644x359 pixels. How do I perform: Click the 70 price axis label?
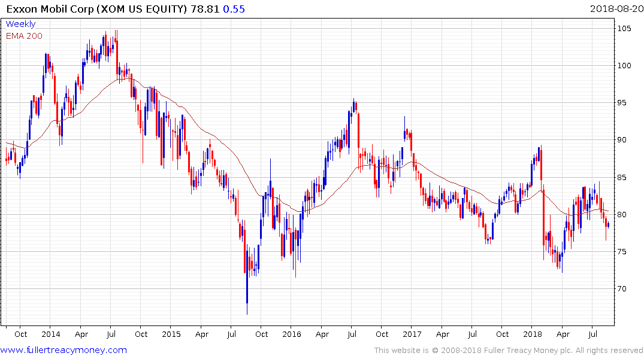tap(622, 289)
